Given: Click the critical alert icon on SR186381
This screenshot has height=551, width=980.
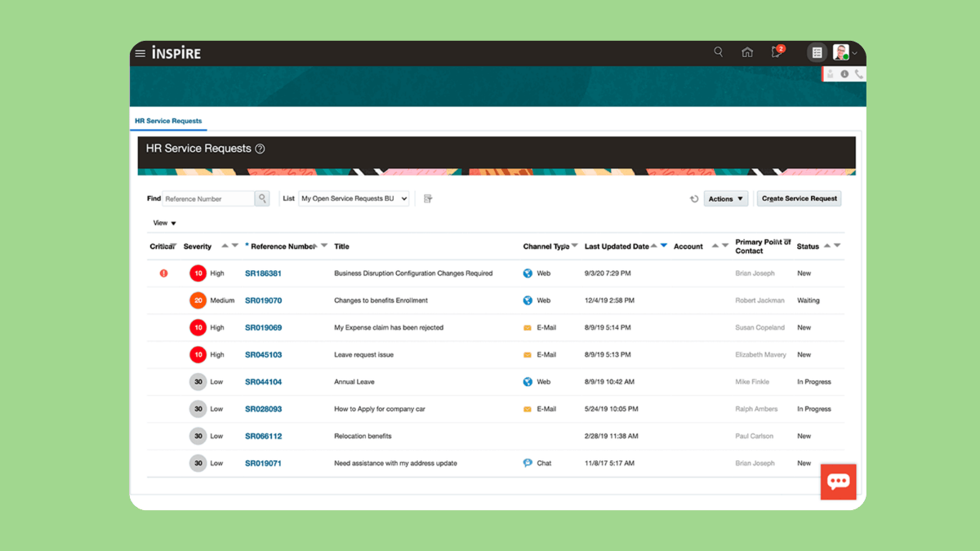Looking at the screenshot, I should pos(163,273).
